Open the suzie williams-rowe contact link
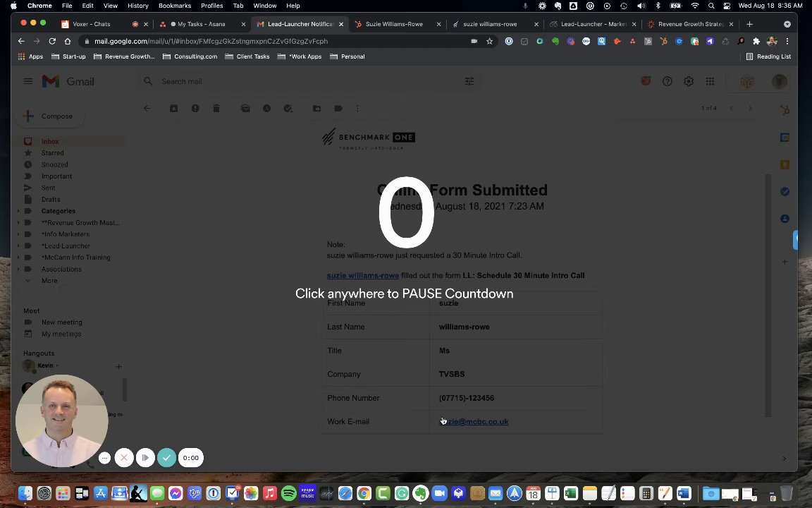The image size is (812, 508). (362, 275)
